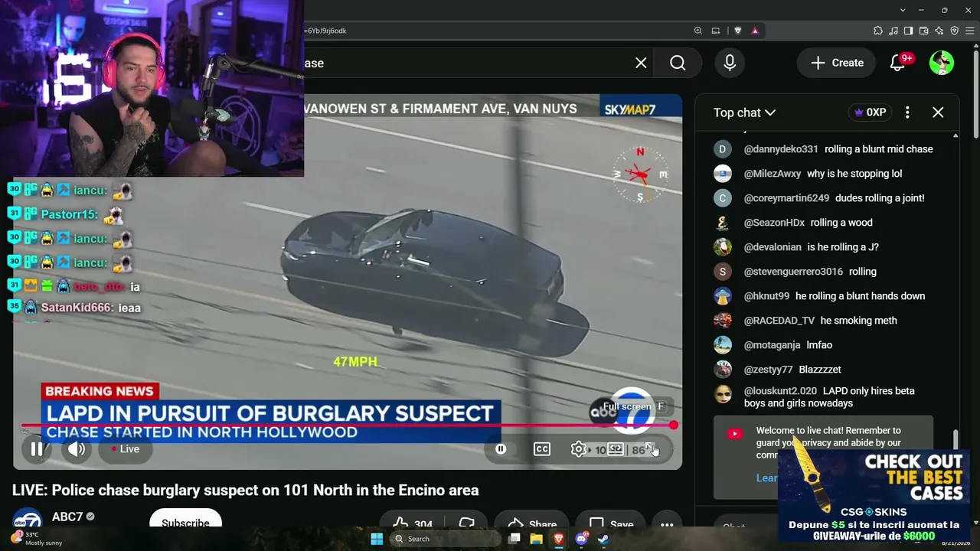Click the install app icon in address bar

(716, 31)
